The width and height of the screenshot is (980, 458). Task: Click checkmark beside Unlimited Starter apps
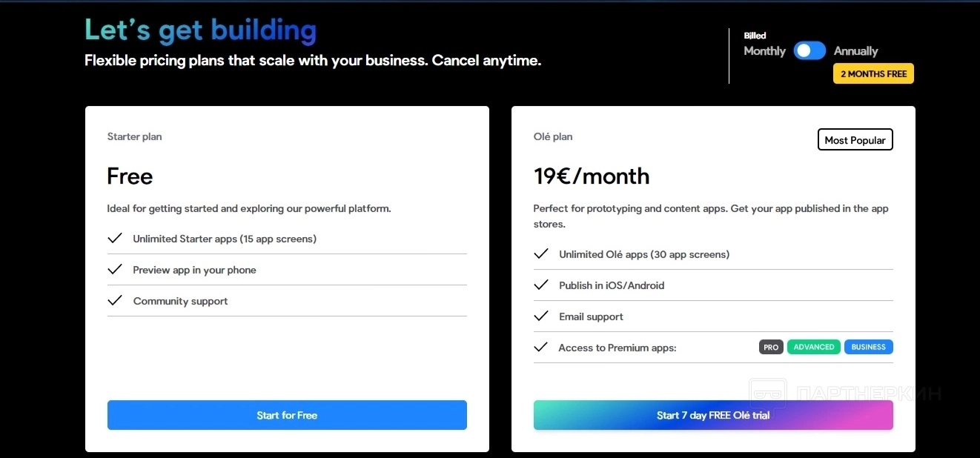[115, 239]
